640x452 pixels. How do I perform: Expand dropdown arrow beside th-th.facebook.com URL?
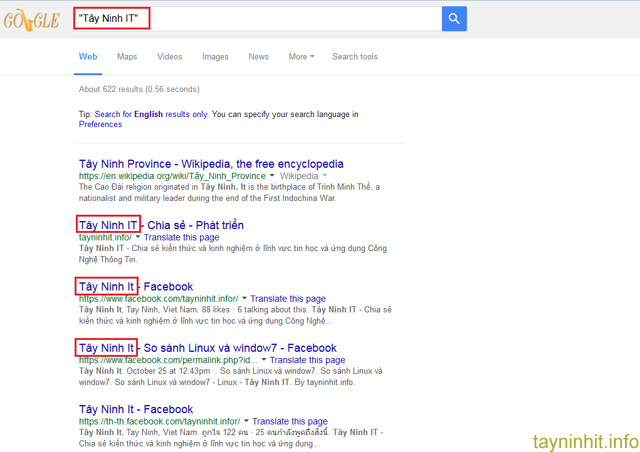(x=245, y=422)
